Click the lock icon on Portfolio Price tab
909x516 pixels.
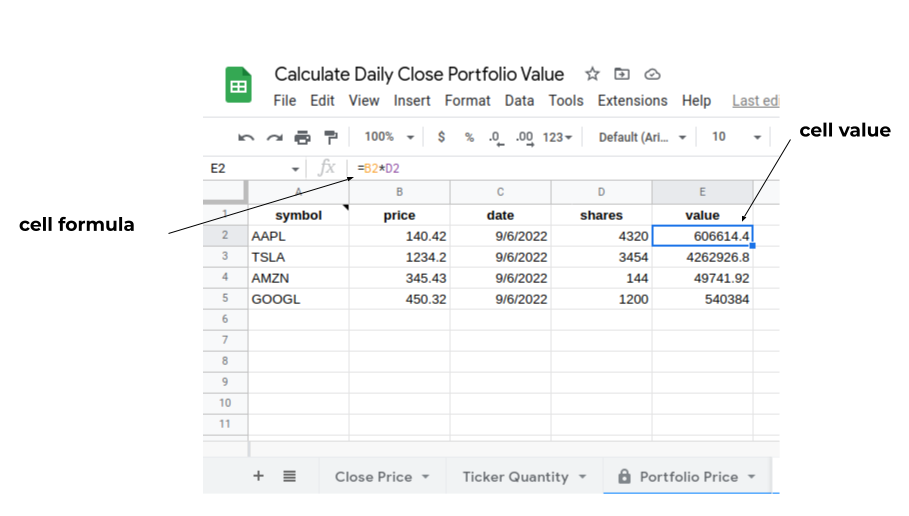[624, 476]
